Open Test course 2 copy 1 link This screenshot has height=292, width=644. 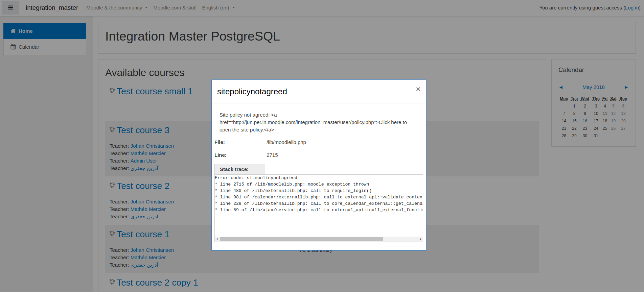tap(157, 283)
